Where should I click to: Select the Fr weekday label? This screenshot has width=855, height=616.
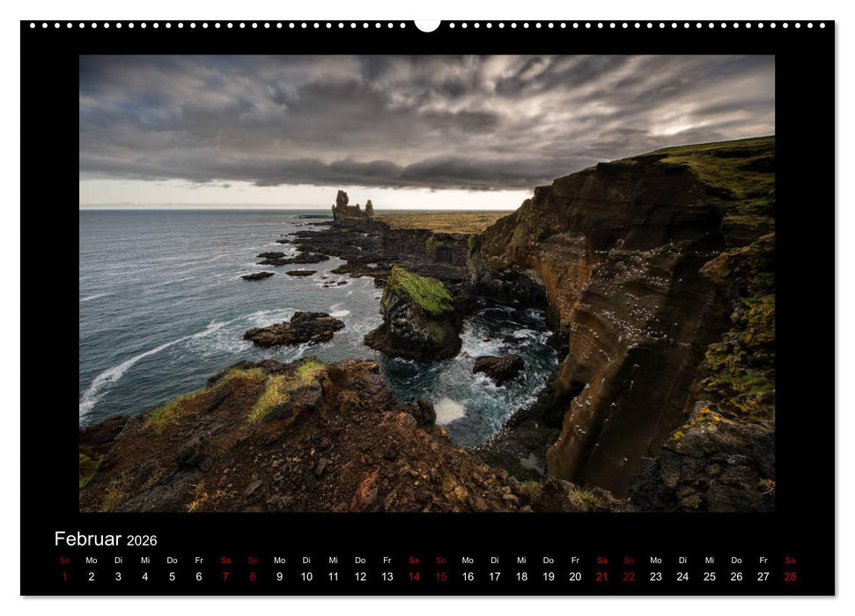coord(198,558)
